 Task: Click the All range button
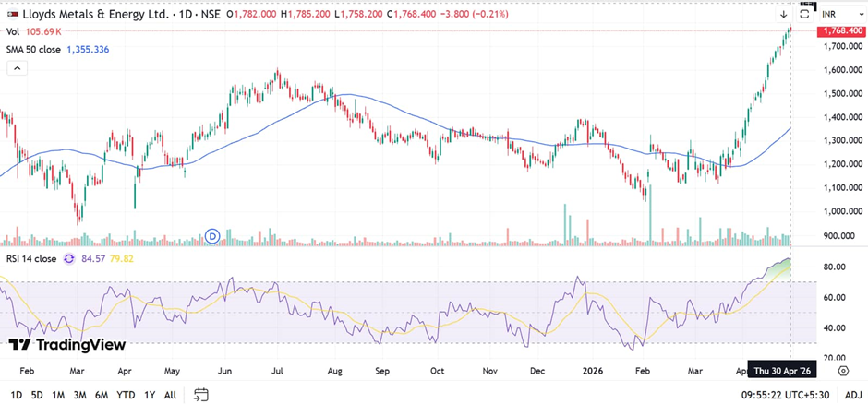point(170,395)
